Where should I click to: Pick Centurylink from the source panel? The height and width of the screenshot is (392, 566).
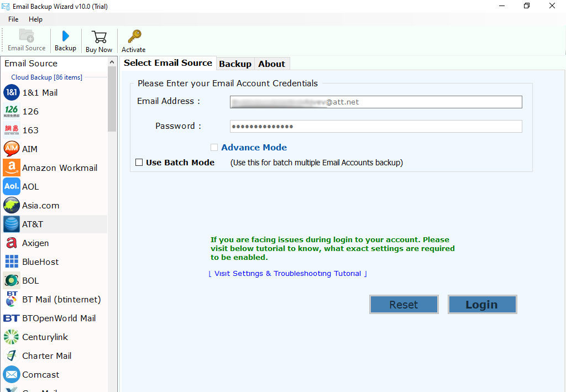click(45, 337)
